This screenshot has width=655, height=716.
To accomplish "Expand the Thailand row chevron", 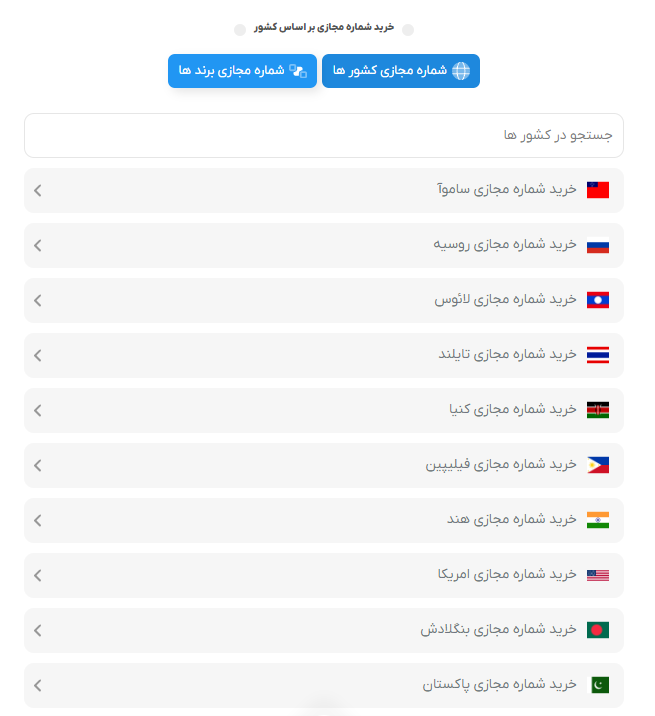I will pos(38,355).
